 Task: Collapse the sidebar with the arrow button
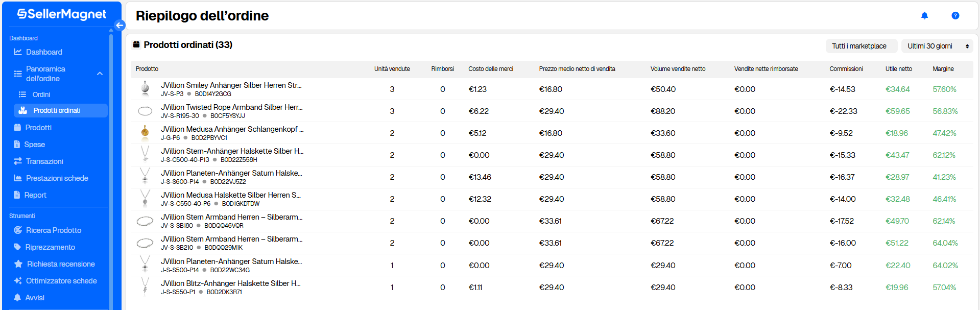click(x=119, y=25)
